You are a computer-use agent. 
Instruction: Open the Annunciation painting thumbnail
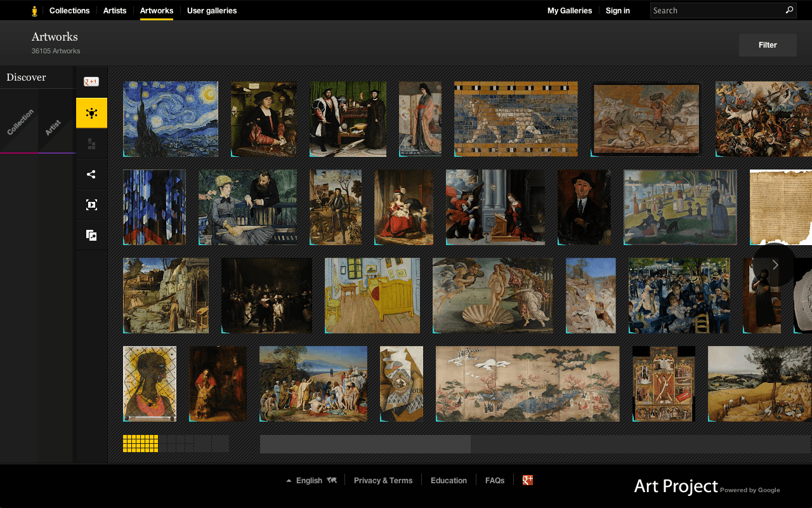[495, 207]
